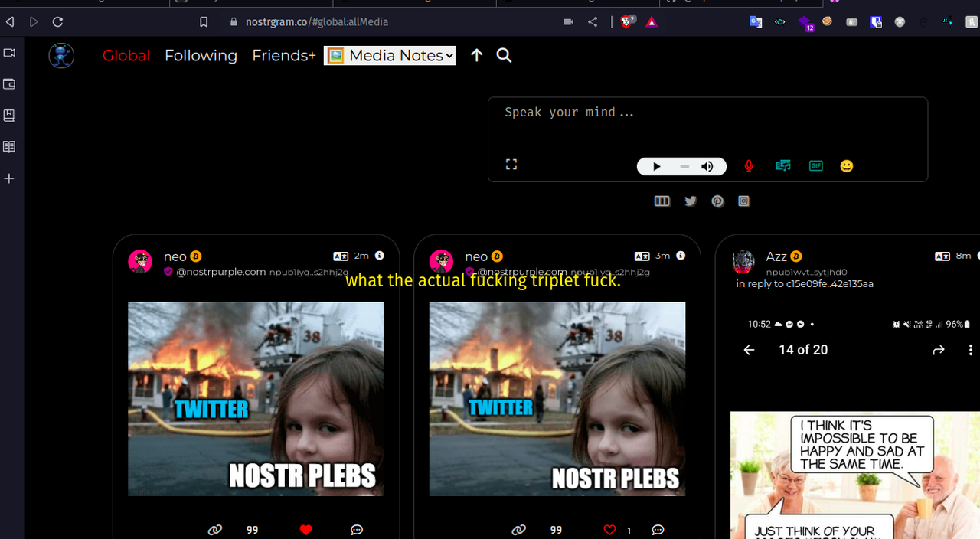Switch to the columns layout icon
The height and width of the screenshot is (539, 980).
[662, 201]
